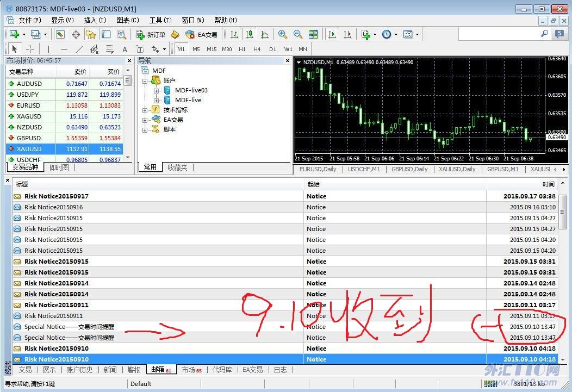
Task: Switch chart to line chart icon
Action: [x=265, y=34]
